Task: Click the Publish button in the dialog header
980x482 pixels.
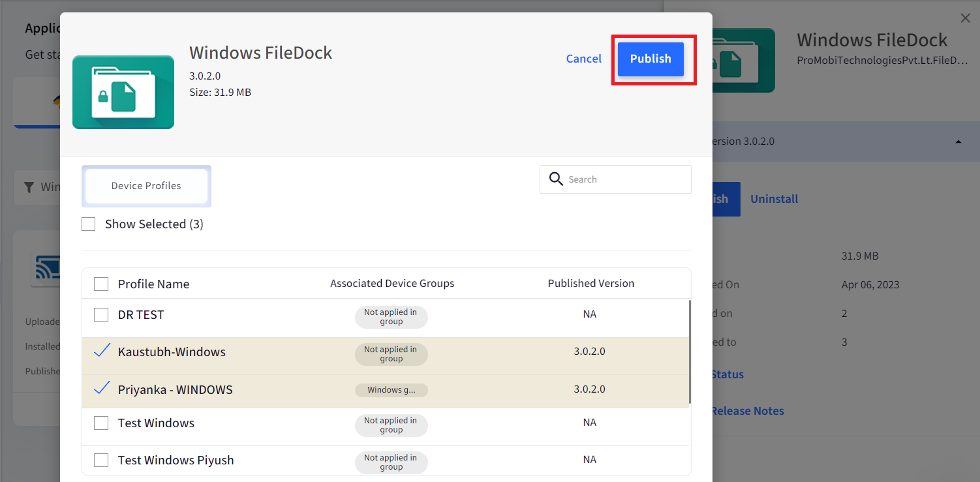Action: click(651, 59)
